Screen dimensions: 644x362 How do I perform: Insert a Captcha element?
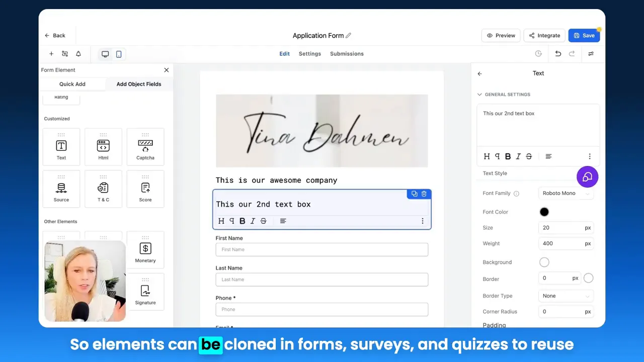click(145, 146)
